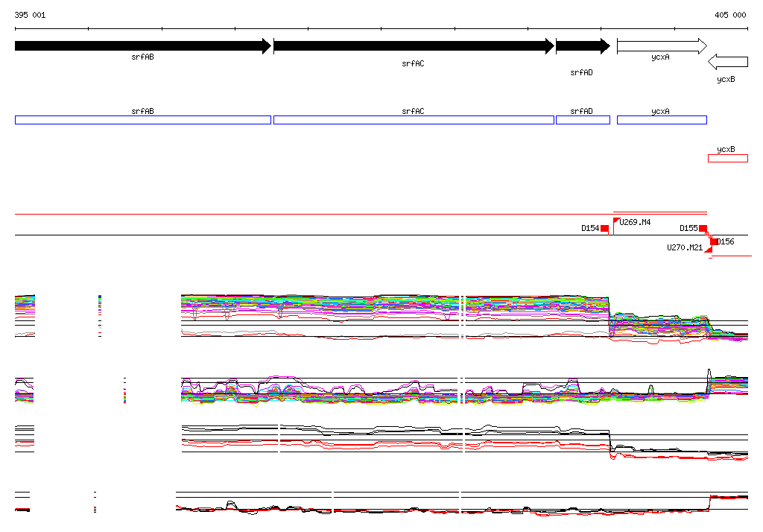Screen dimensions: 763x532
Task: Click the U269.M4 red flag marker
Action: 616,221
